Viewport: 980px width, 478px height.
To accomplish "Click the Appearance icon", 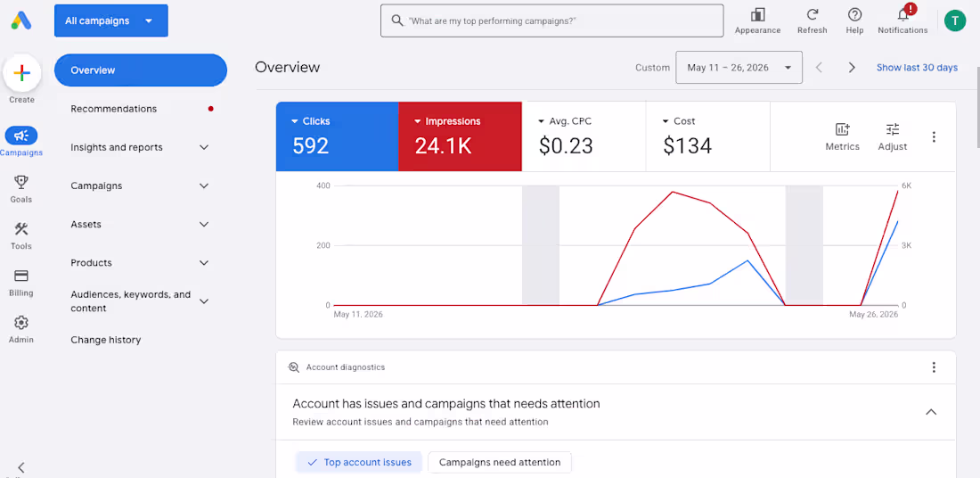I will (757, 15).
